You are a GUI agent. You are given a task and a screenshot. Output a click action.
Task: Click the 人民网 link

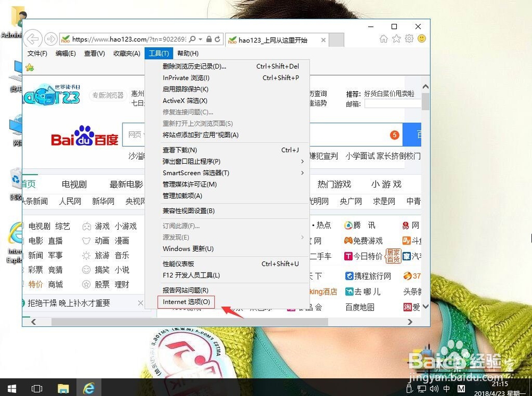(x=70, y=201)
